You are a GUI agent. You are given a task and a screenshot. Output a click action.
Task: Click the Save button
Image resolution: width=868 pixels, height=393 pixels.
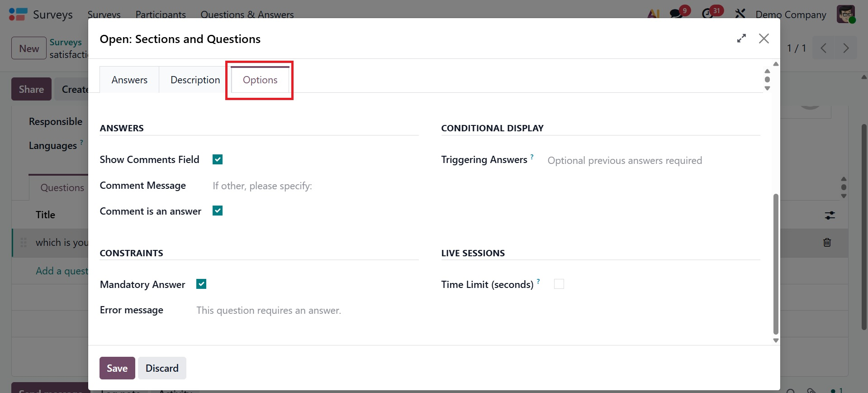[x=117, y=368]
